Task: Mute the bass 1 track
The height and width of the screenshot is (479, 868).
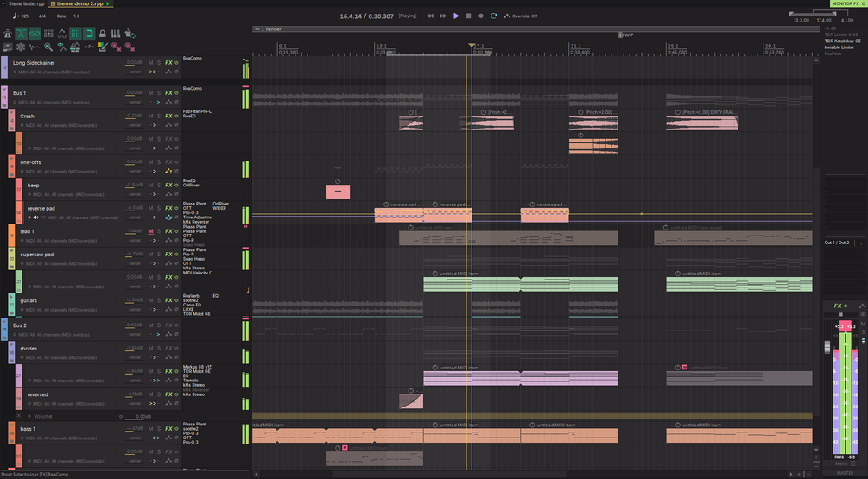Action: point(150,429)
